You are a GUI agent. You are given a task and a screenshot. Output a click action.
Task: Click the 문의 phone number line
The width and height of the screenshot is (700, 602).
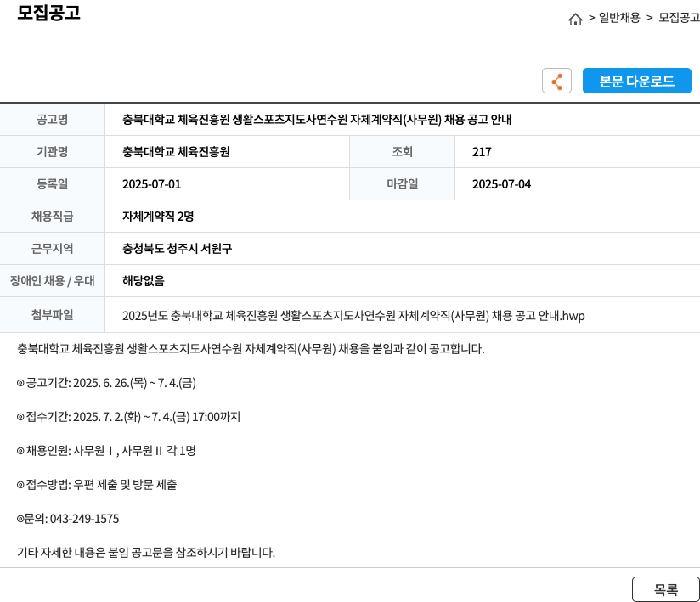(68, 519)
